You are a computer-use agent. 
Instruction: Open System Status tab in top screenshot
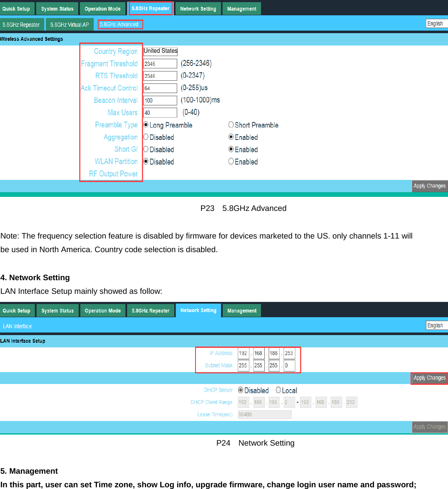point(57,9)
